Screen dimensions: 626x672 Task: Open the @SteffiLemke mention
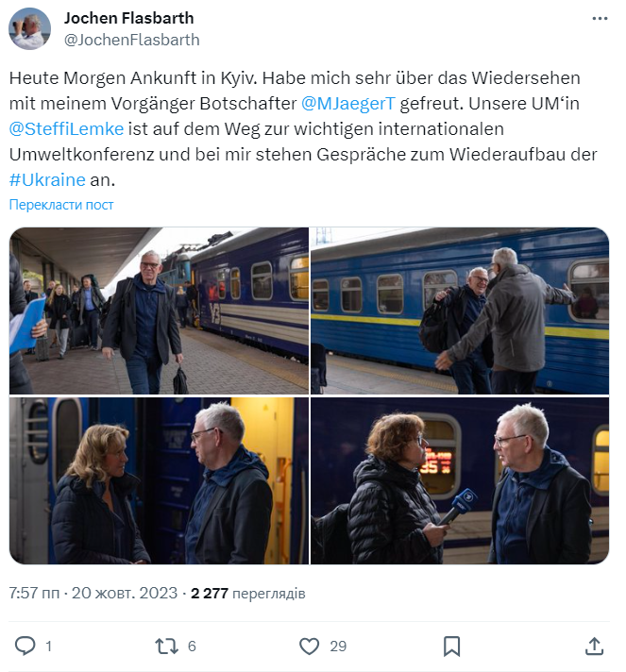(66, 129)
